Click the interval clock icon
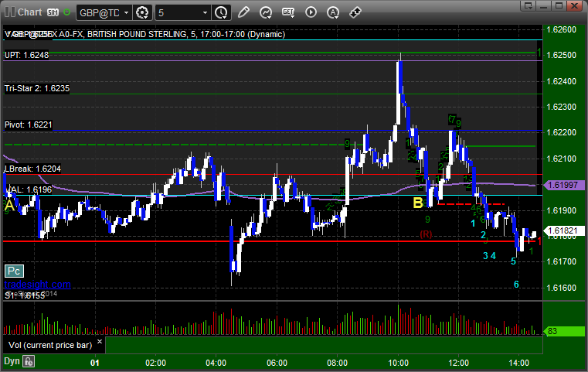Screen dimensions: 588x372 (x=221, y=12)
